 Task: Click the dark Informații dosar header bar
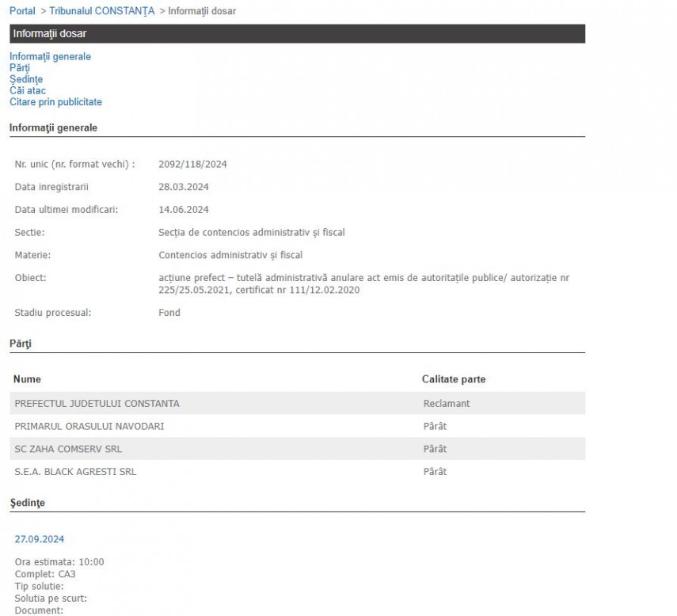coord(297,33)
